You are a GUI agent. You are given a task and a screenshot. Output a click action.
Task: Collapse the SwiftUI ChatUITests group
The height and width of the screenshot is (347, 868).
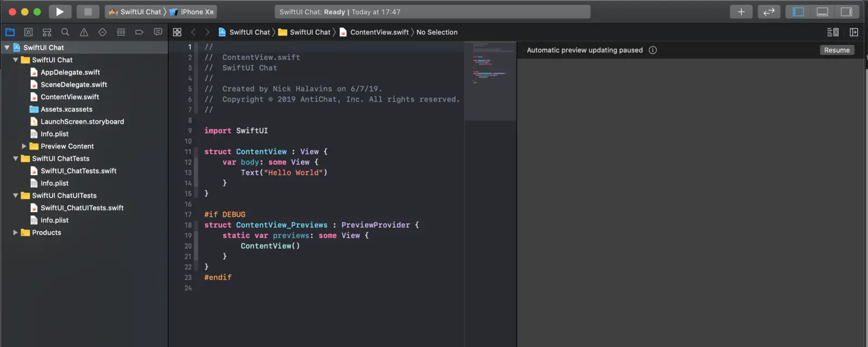(16, 196)
